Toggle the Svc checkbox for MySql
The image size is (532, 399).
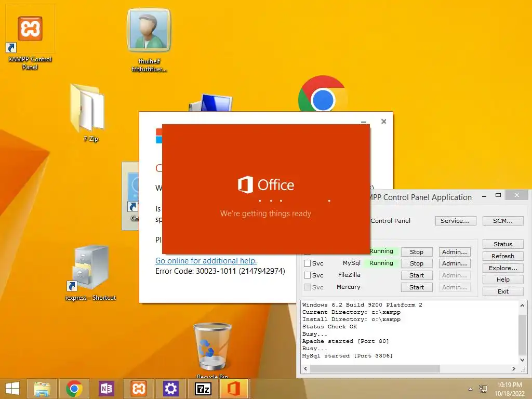coord(308,263)
